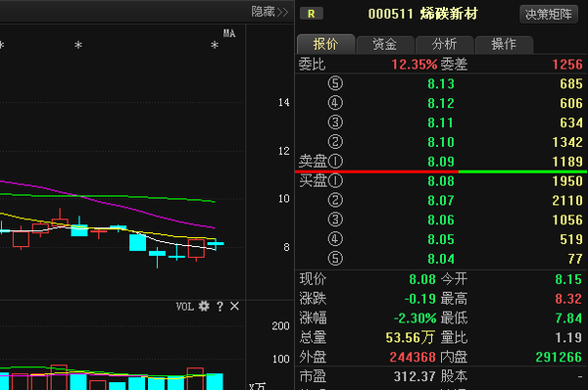This screenshot has width=588, height=390.
Task: Close the VOL indicator panel
Action: (x=235, y=307)
